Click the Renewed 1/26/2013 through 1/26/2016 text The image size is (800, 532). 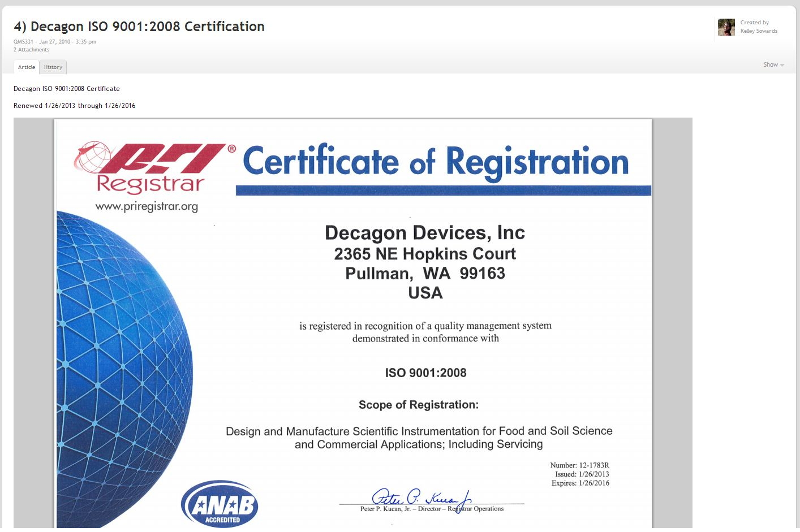74,106
